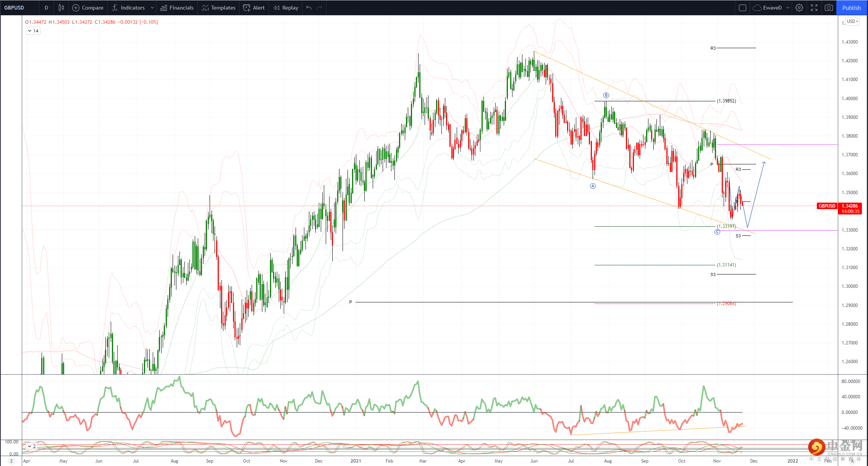Image resolution: width=868 pixels, height=466 pixels.
Task: Open the EwaveD layout dropdown arrow
Action: (788, 8)
